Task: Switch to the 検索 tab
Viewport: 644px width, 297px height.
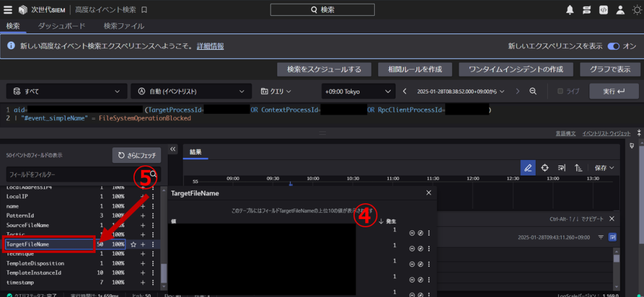Action: click(13, 26)
